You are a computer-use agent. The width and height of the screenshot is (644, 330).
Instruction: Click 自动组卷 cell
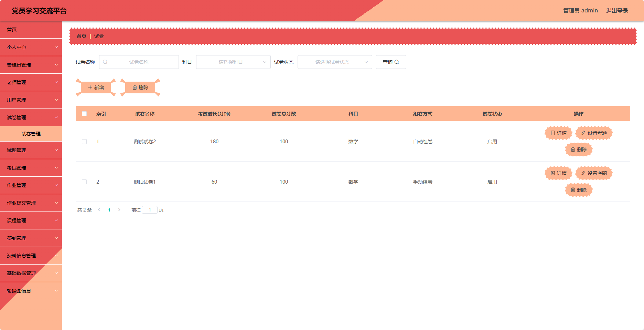tap(423, 142)
